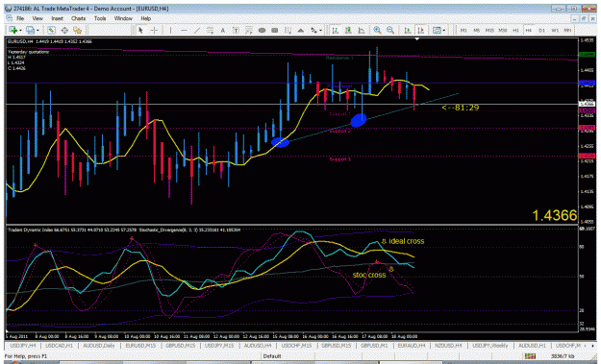Switch timeframe to M5
Viewport: 601px width, 364px height.
point(476,30)
